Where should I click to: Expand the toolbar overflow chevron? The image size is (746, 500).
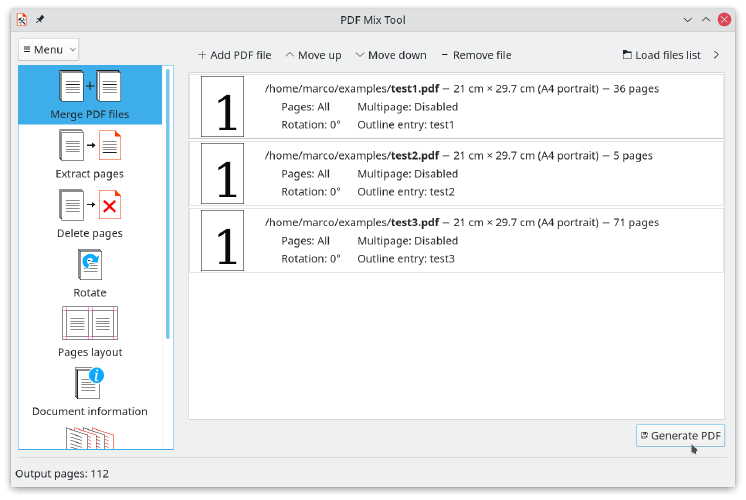717,55
